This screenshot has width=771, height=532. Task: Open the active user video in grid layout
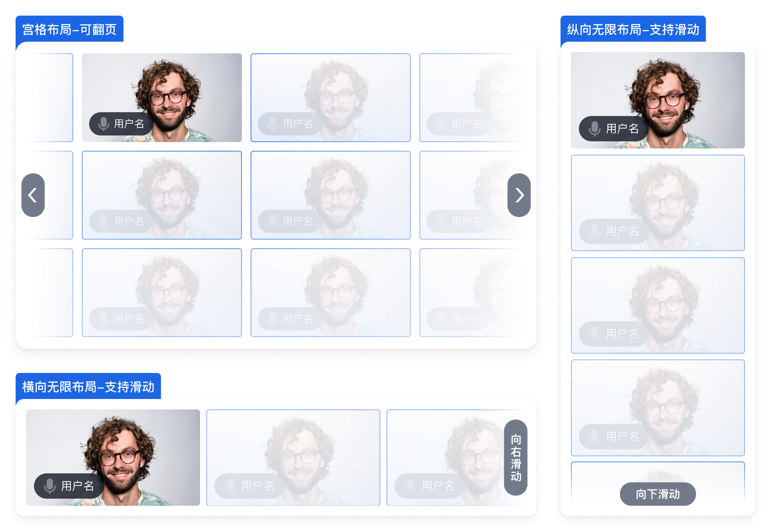(162, 98)
